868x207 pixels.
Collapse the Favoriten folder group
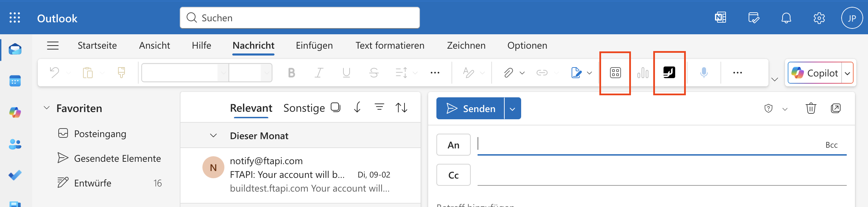pyautogui.click(x=47, y=108)
